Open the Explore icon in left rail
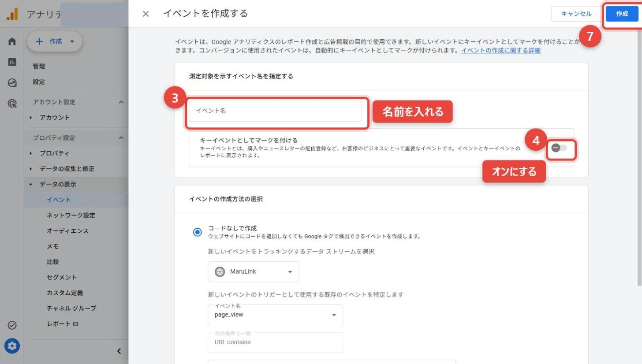This screenshot has width=642, height=364. (x=12, y=82)
